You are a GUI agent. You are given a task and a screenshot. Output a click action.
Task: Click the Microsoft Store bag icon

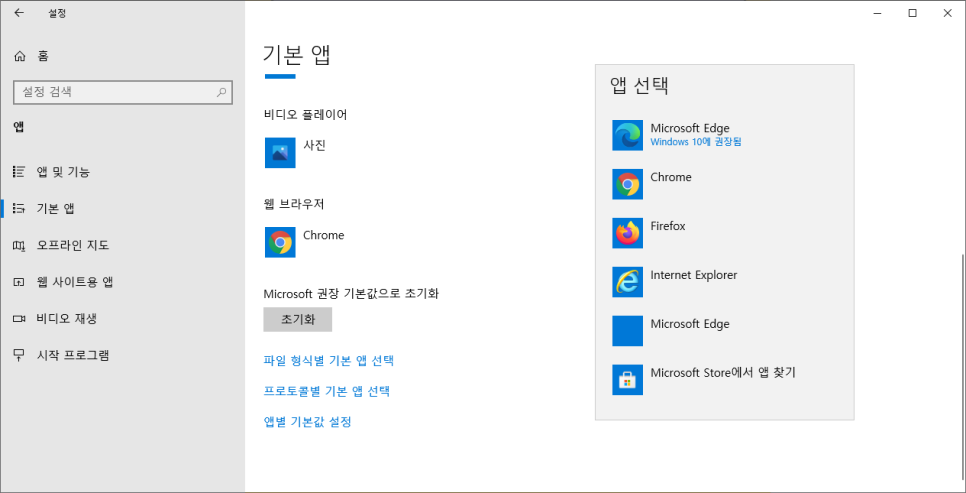tap(628, 380)
